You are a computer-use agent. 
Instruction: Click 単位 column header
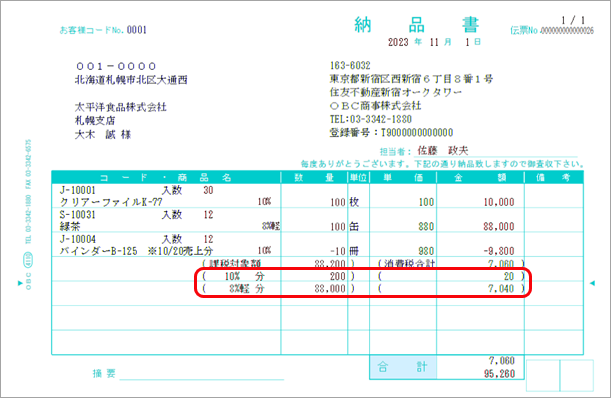pos(358,178)
